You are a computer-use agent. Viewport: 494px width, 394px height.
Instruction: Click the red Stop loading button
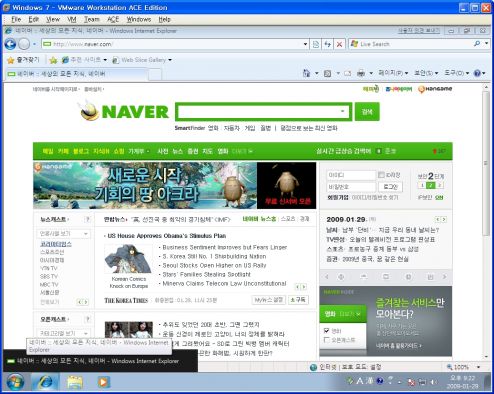coord(339,44)
